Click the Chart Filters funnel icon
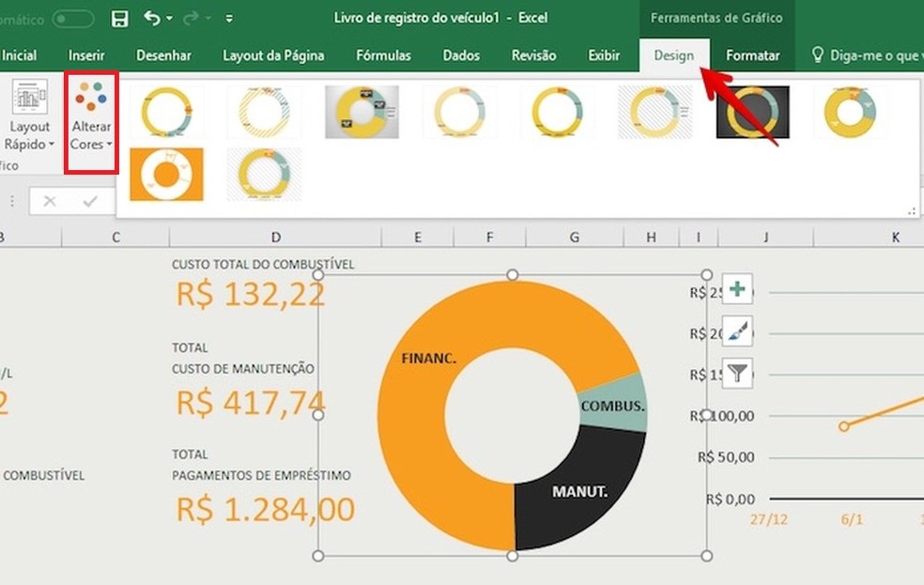 736,373
